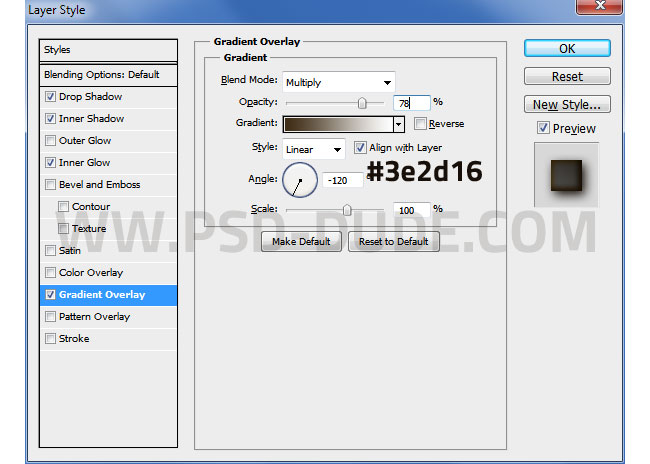Viewport: 650px width, 464px height.
Task: Select Blending Options: Default
Action: [102, 75]
